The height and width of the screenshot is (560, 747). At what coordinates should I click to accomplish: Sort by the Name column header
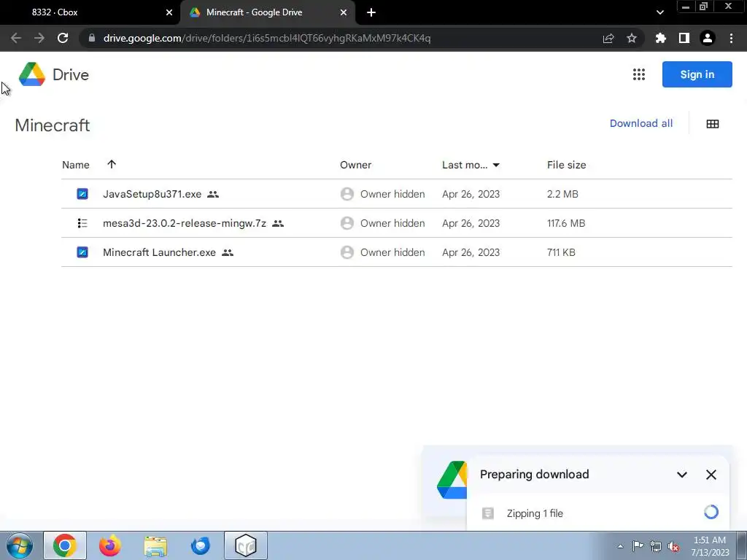point(76,165)
